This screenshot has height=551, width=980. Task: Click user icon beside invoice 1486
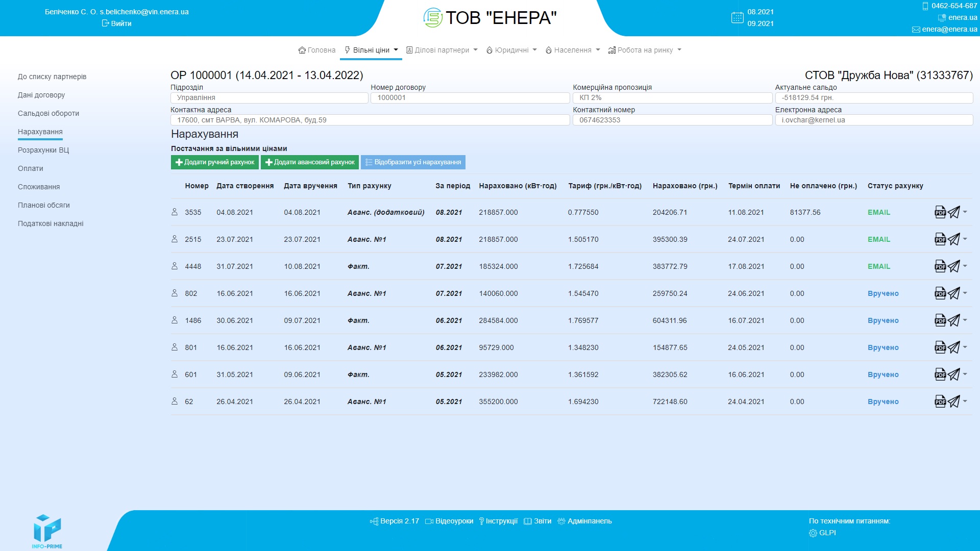click(175, 320)
